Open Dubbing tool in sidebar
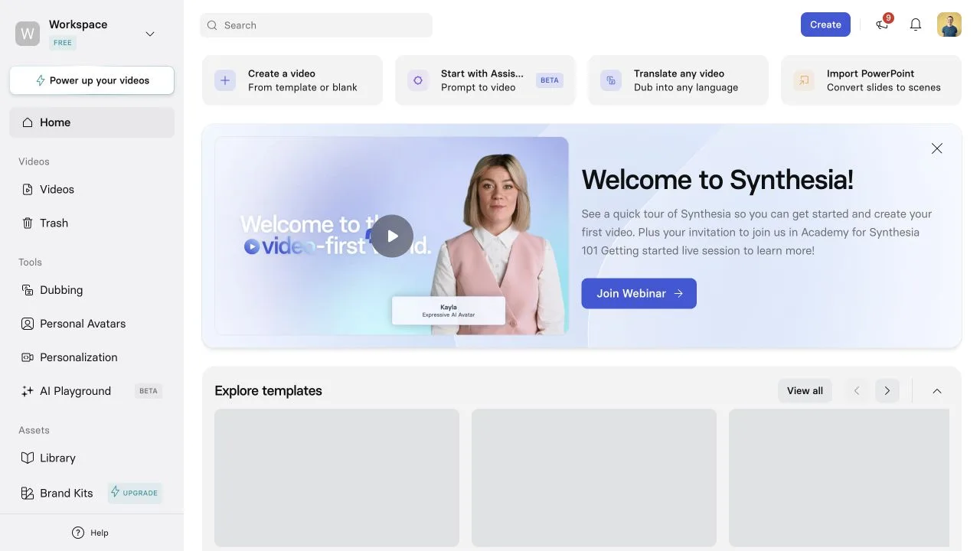The image size is (980, 551). pos(92,290)
